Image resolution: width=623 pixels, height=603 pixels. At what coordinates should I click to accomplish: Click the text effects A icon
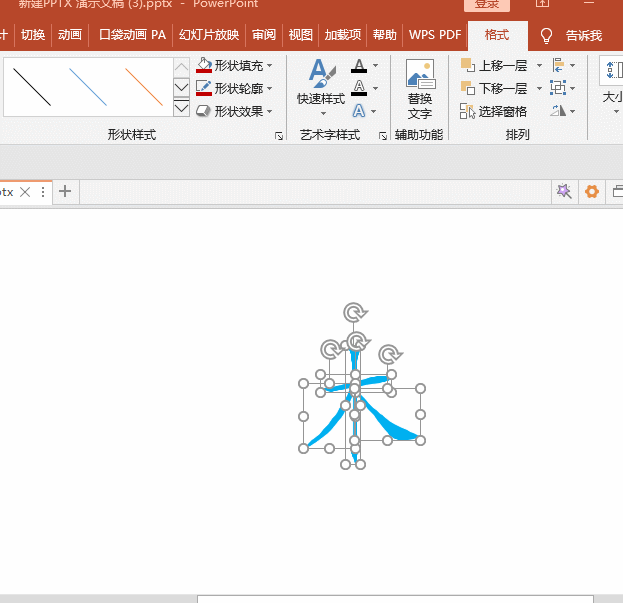(x=359, y=111)
